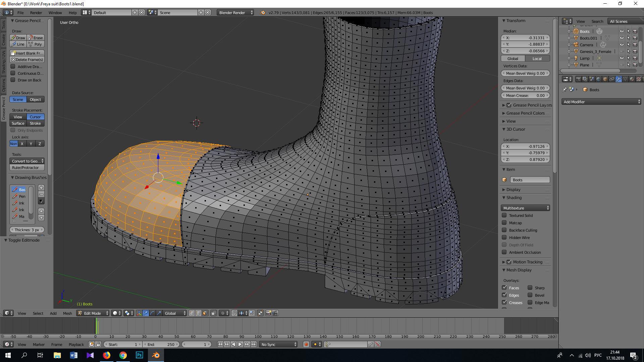Uncheck the Creases overlay
644x362 pixels.
[504, 302]
